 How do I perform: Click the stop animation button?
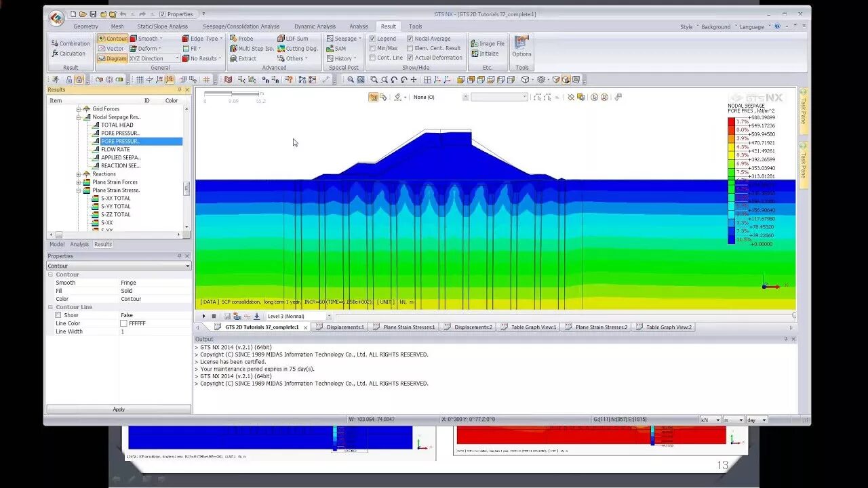point(214,317)
